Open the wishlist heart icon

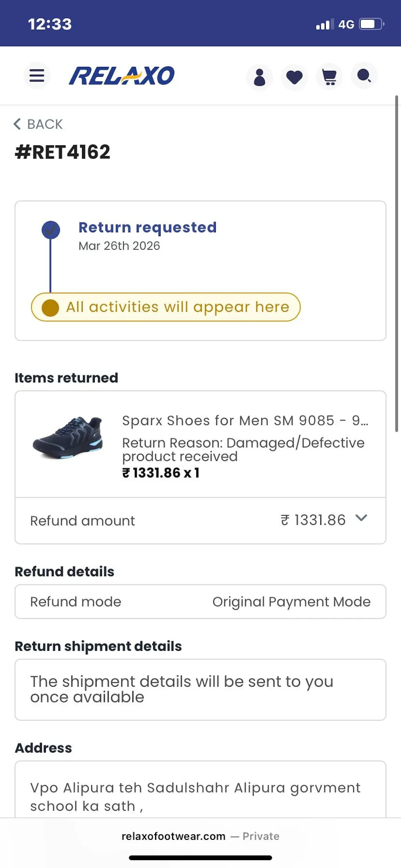click(x=294, y=77)
